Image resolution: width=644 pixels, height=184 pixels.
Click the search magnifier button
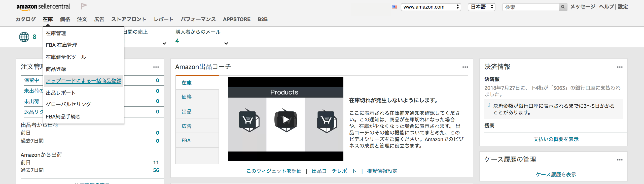[x=563, y=7]
